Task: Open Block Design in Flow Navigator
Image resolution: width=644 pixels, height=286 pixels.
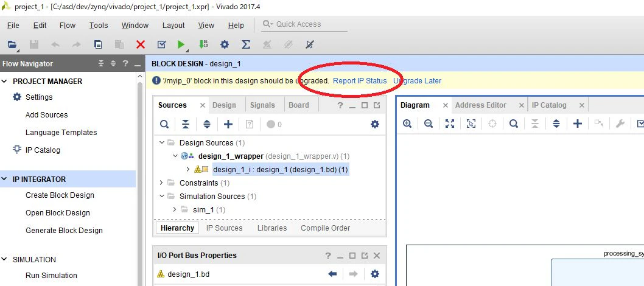Action: coord(57,213)
